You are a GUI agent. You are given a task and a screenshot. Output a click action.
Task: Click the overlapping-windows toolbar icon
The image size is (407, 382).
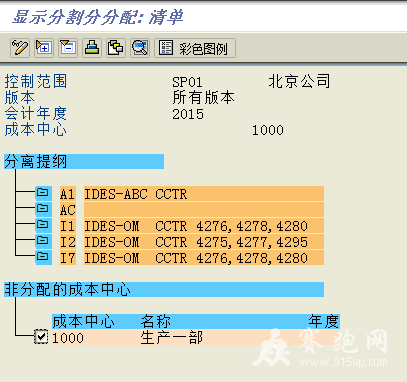coord(116,48)
